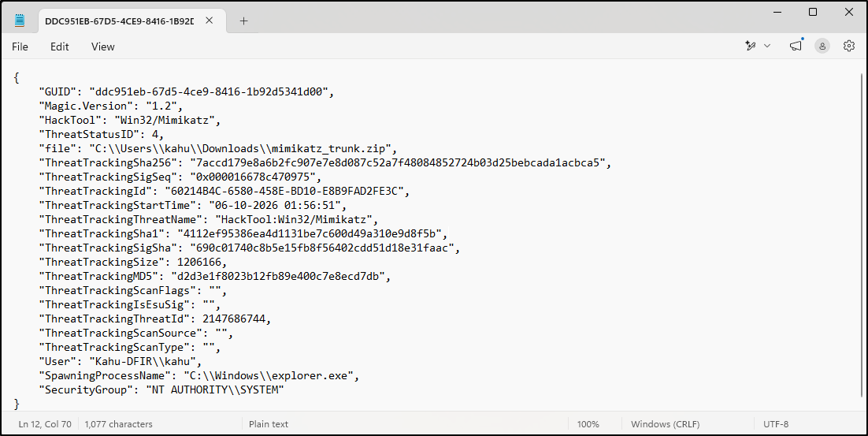Add a new tab with plus icon
This screenshot has width=868, height=436.
[x=243, y=21]
